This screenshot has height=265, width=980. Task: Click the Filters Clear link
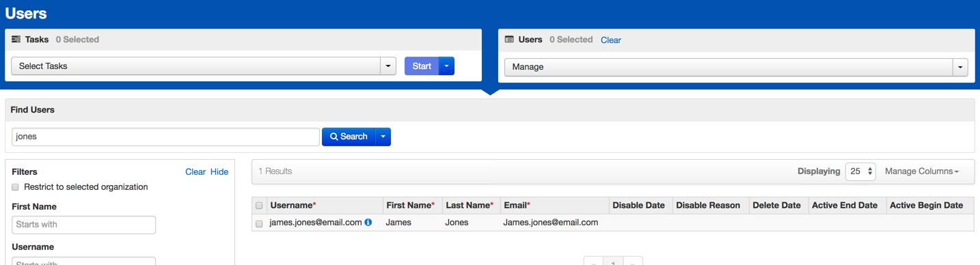coord(195,172)
